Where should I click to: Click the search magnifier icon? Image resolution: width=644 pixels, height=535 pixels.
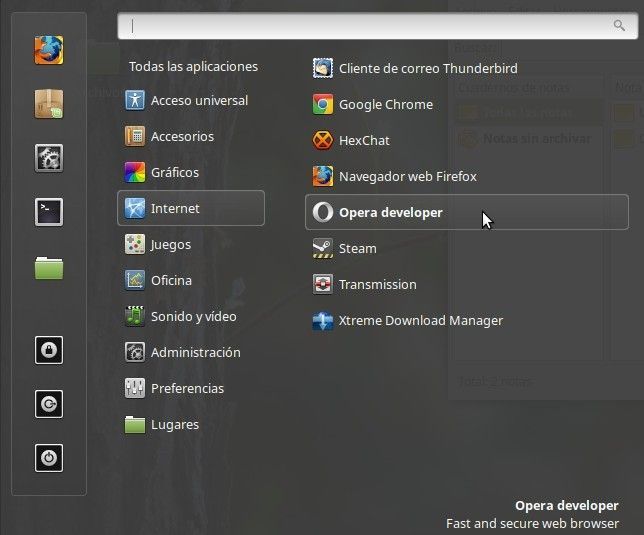619,25
